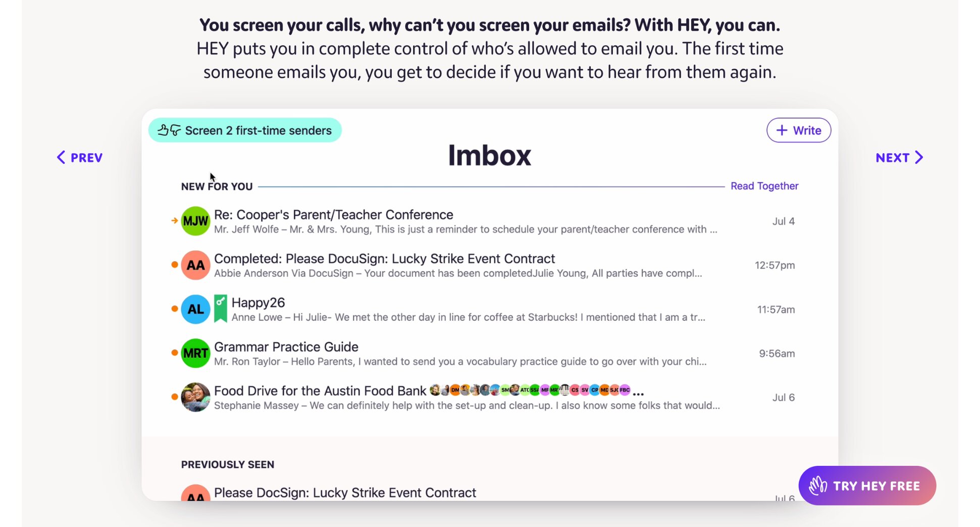Click the Imbox heading
This screenshot has width=980, height=527.
[x=490, y=155]
